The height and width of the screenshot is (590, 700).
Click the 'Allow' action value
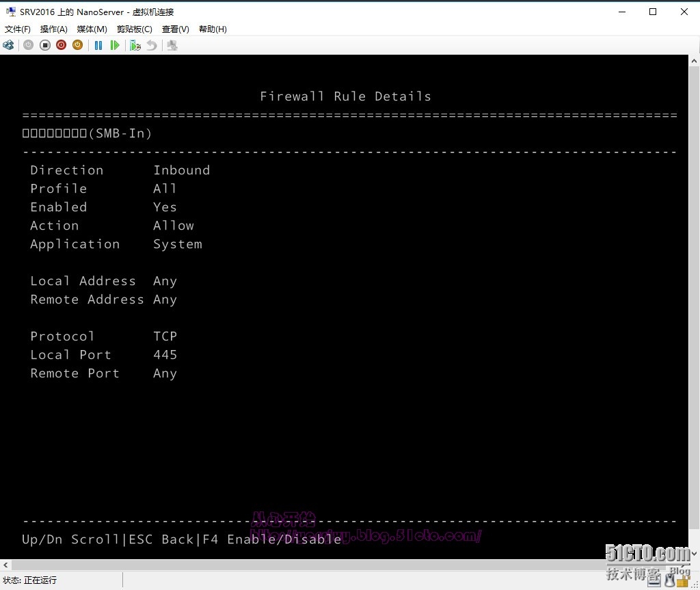tap(174, 226)
